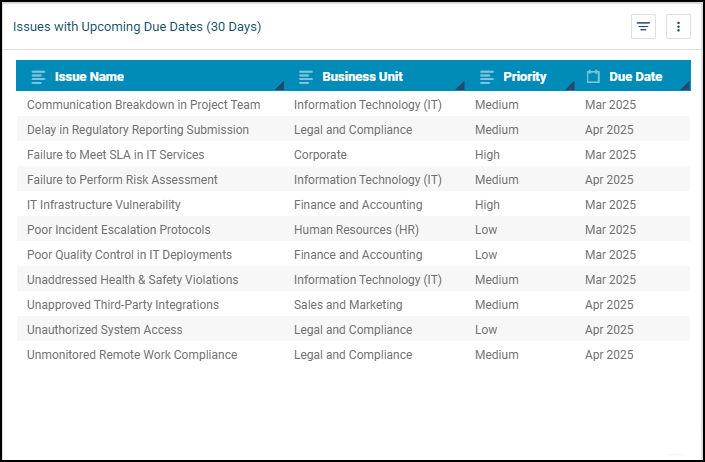Viewport: 705px width, 462px height.
Task: Open the three-dot more options menu
Action: tap(678, 27)
